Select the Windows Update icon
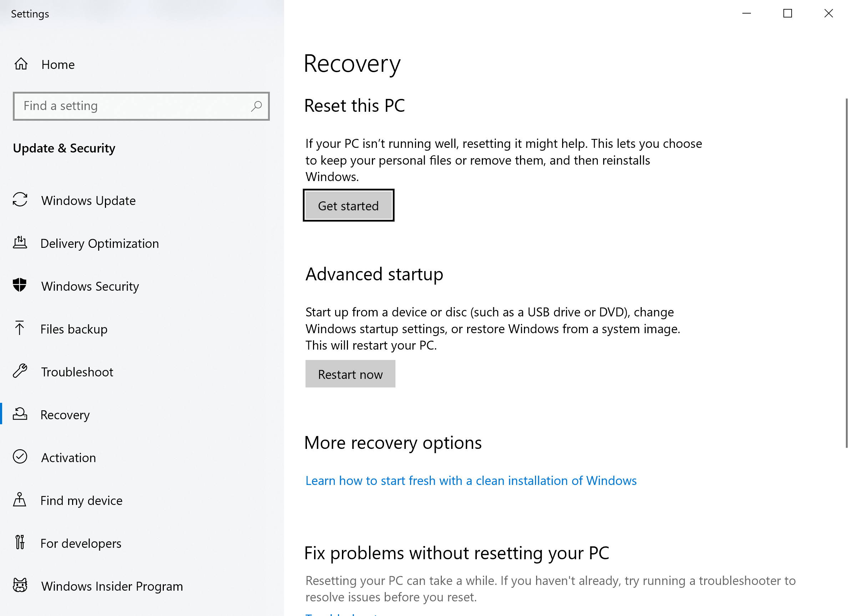The image size is (848, 616). coord(21,200)
